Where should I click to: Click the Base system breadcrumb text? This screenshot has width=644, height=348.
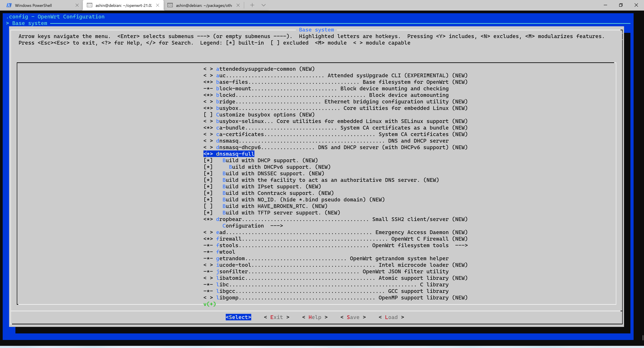[x=30, y=23]
